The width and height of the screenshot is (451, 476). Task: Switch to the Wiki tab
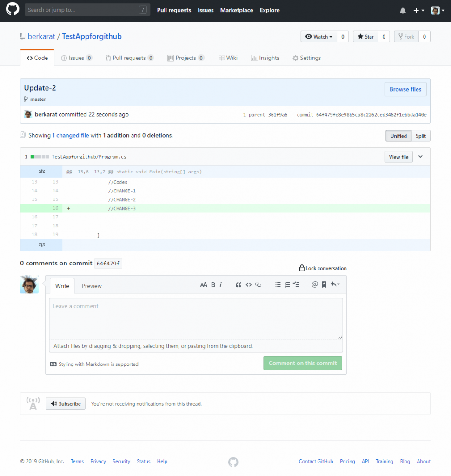(228, 58)
